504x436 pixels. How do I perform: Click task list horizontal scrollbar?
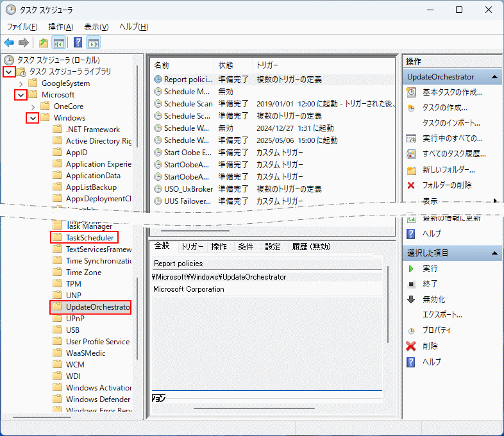[x=195, y=231]
